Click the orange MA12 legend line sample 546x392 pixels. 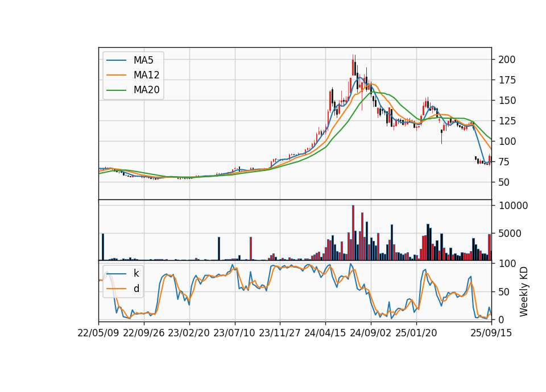116,75
